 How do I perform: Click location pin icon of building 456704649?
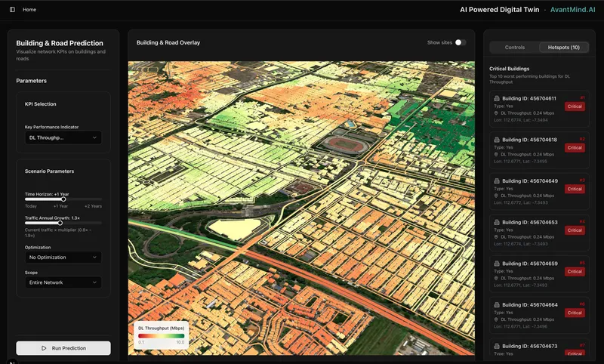coord(496,196)
